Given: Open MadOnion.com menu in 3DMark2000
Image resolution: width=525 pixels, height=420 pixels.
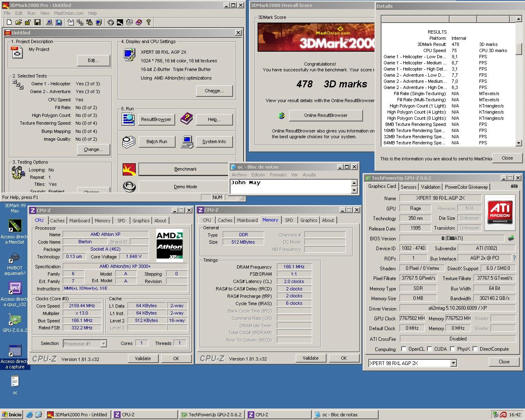Looking at the screenshot, I should click(x=68, y=13).
